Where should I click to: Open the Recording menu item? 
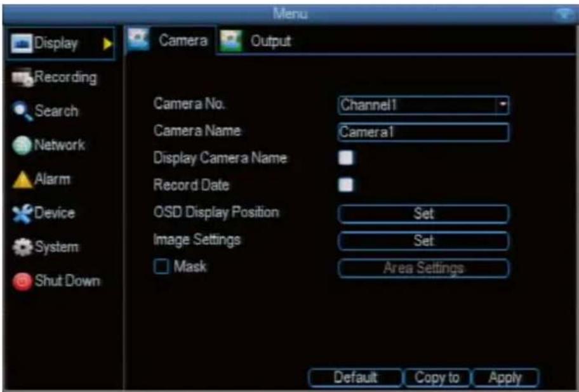coord(65,77)
